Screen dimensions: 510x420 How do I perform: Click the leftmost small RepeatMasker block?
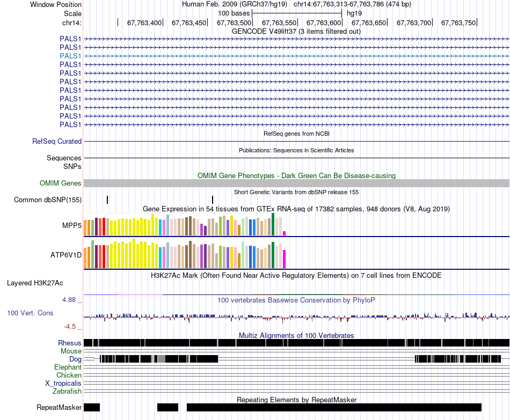92,407
